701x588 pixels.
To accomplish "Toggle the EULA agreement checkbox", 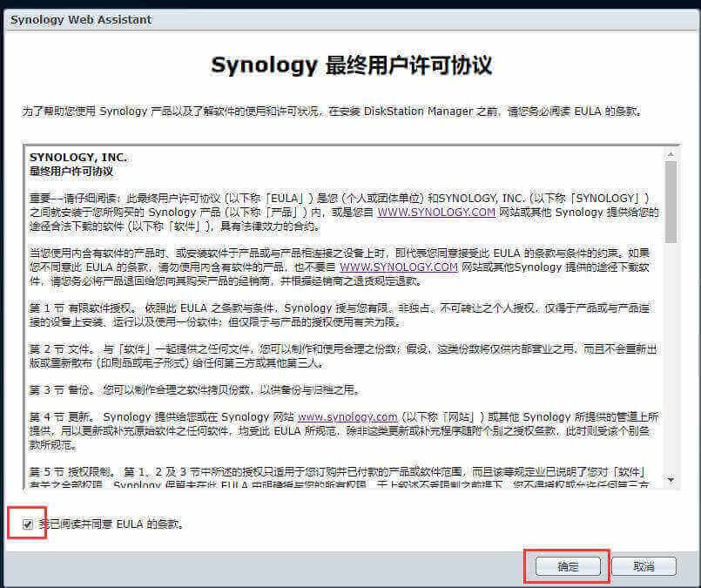I will [x=28, y=524].
